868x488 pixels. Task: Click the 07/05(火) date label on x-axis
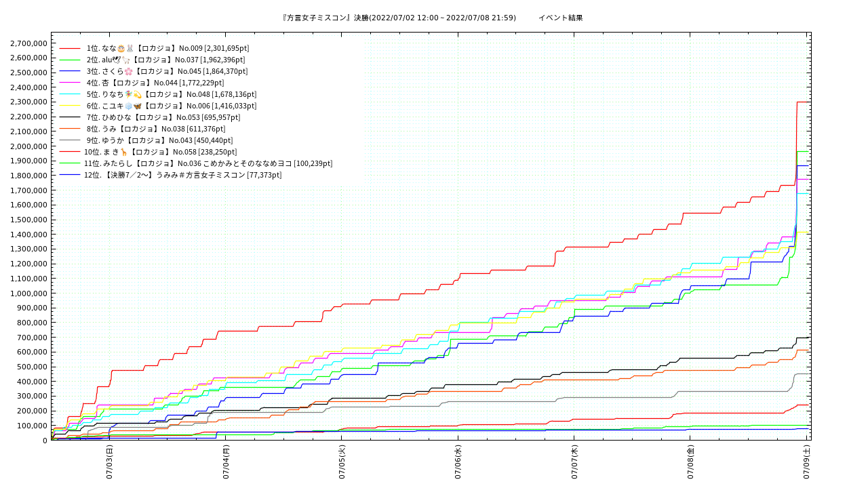click(342, 462)
